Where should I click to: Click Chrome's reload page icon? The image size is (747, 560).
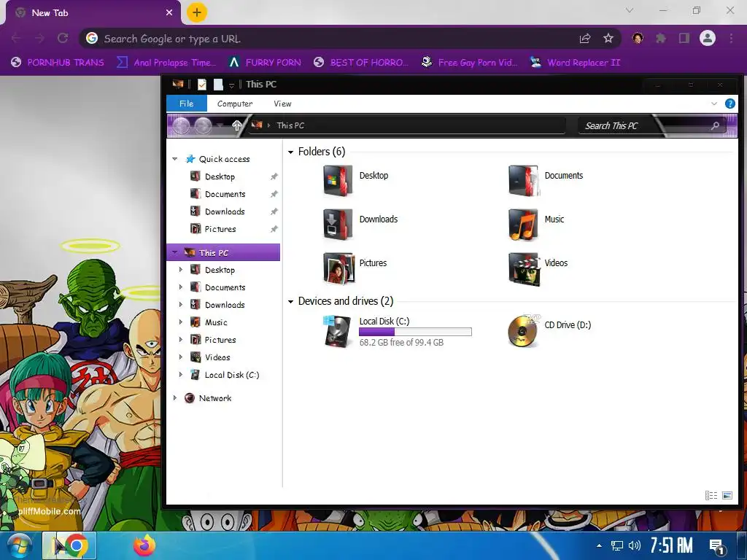63,38
